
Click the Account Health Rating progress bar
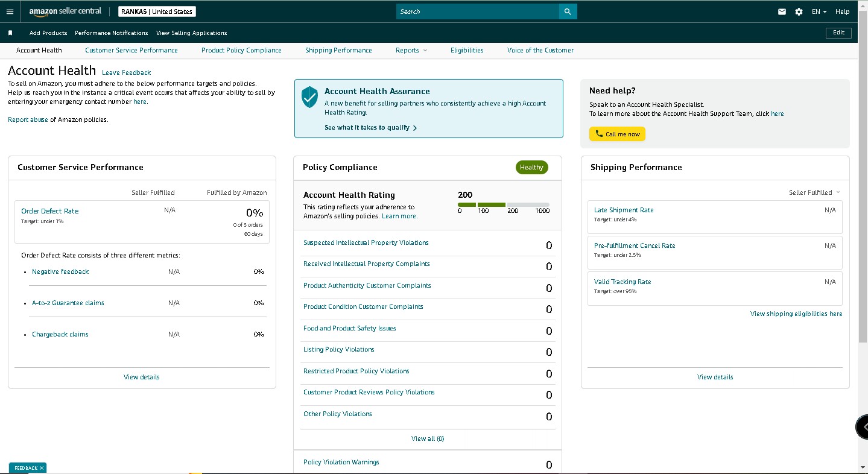point(504,205)
